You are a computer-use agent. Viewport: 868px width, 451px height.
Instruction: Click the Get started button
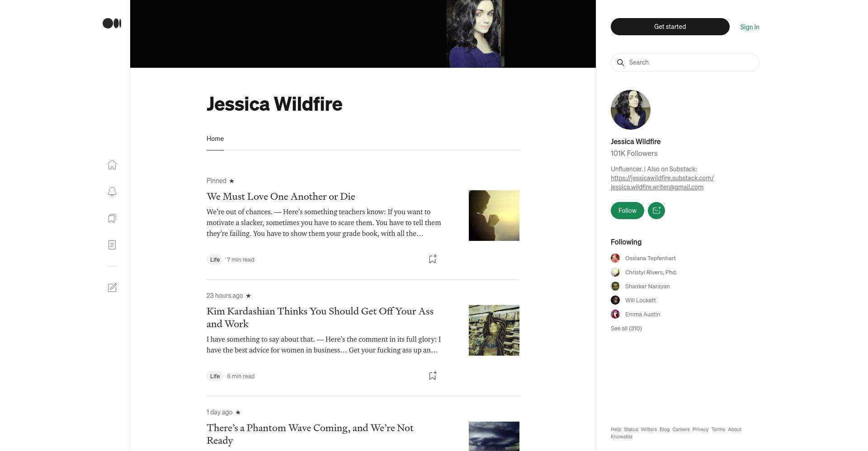(x=670, y=27)
